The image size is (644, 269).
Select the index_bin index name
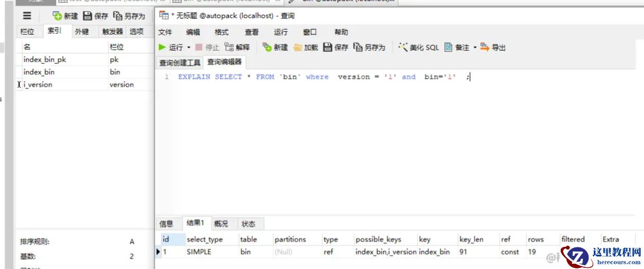[x=39, y=72]
